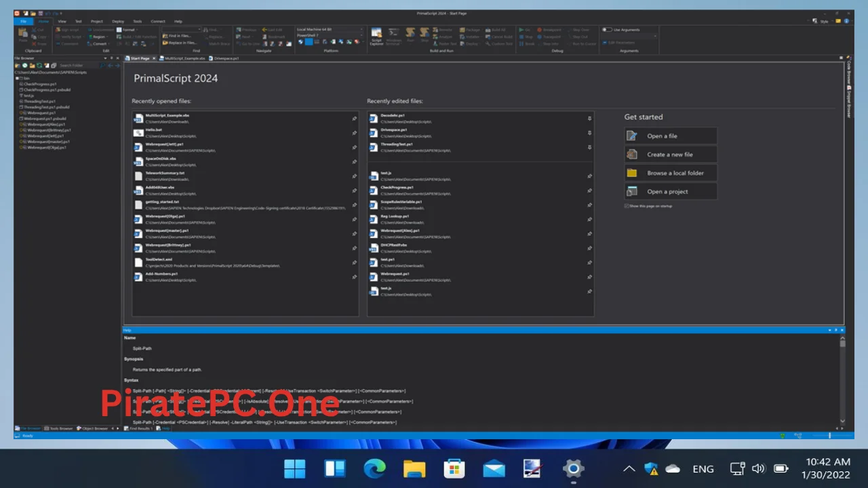Unpin Decodefx.ps1 in recently edited list
Image resolution: width=868 pixels, height=488 pixels.
click(x=589, y=119)
